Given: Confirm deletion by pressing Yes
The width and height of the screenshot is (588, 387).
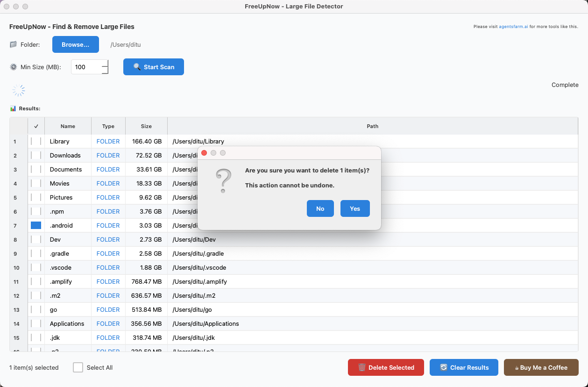Looking at the screenshot, I should tap(355, 208).
